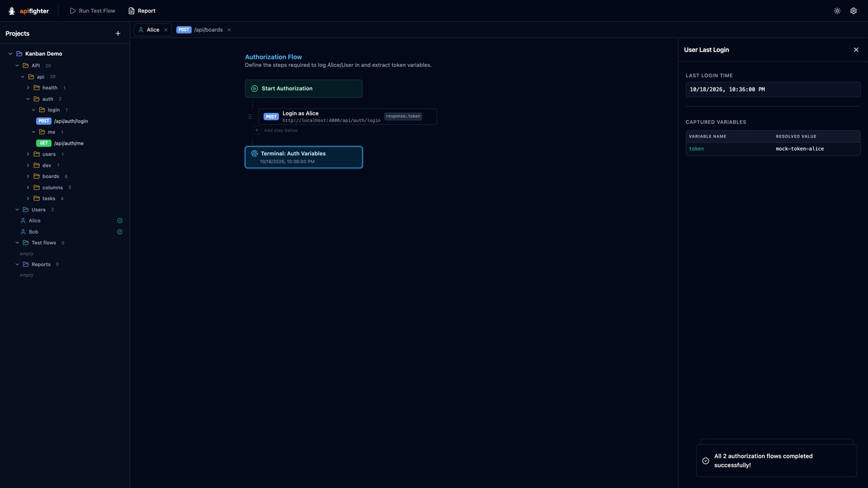Image resolution: width=868 pixels, height=488 pixels.
Task: Click the response.token badge on the login step
Action: point(403,116)
